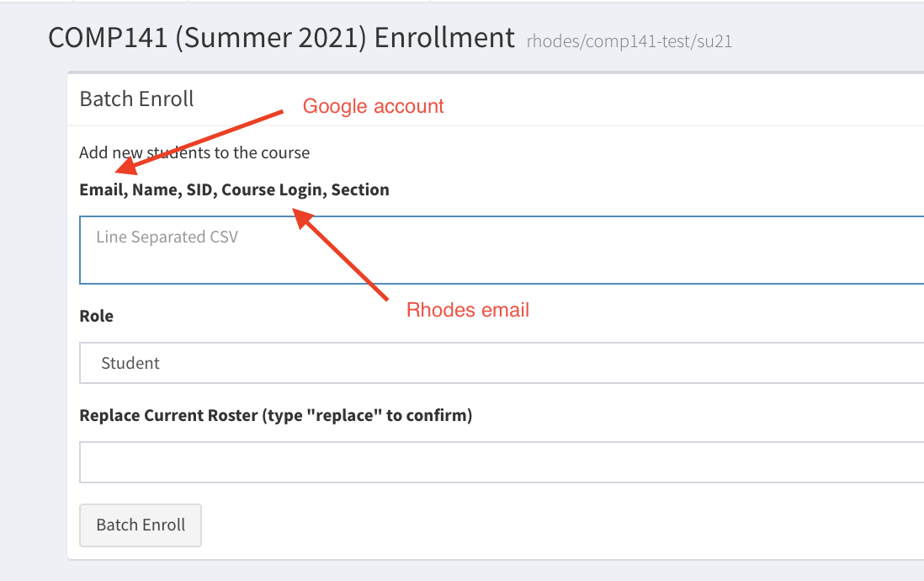Click the Role field label
The width and height of the screenshot is (924, 581).
pos(96,316)
